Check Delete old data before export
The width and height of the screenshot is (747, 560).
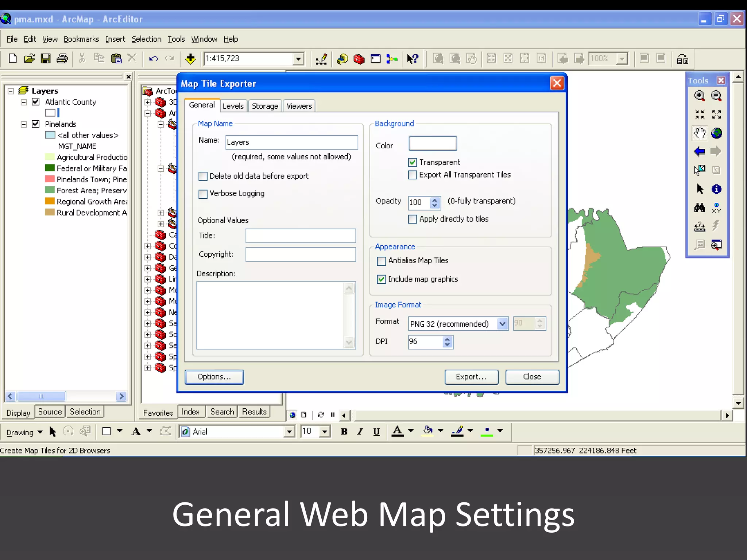click(203, 176)
